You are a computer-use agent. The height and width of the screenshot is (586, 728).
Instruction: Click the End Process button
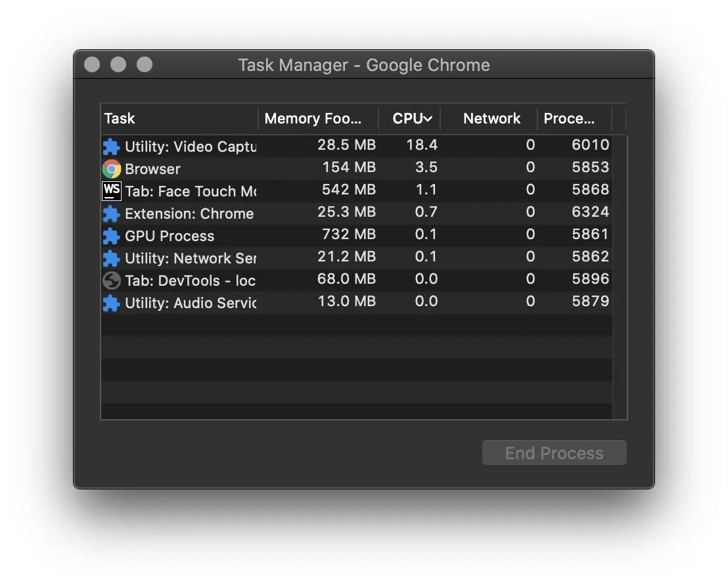(555, 453)
